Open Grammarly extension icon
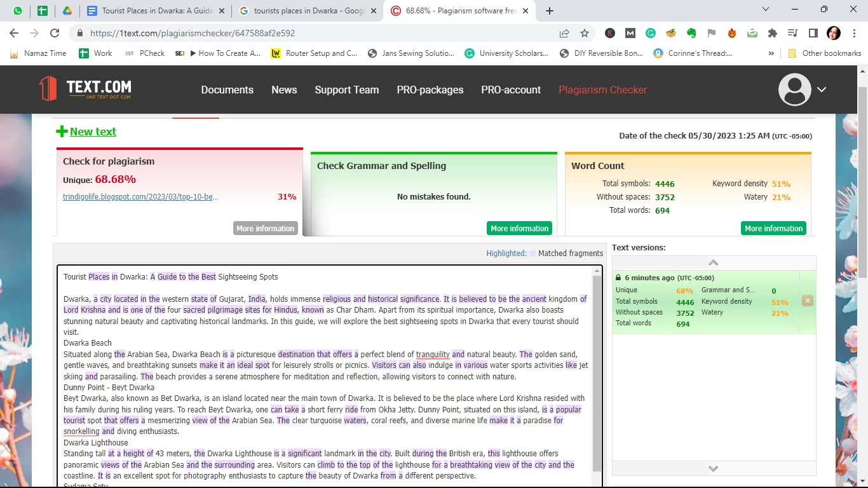 pos(651,33)
